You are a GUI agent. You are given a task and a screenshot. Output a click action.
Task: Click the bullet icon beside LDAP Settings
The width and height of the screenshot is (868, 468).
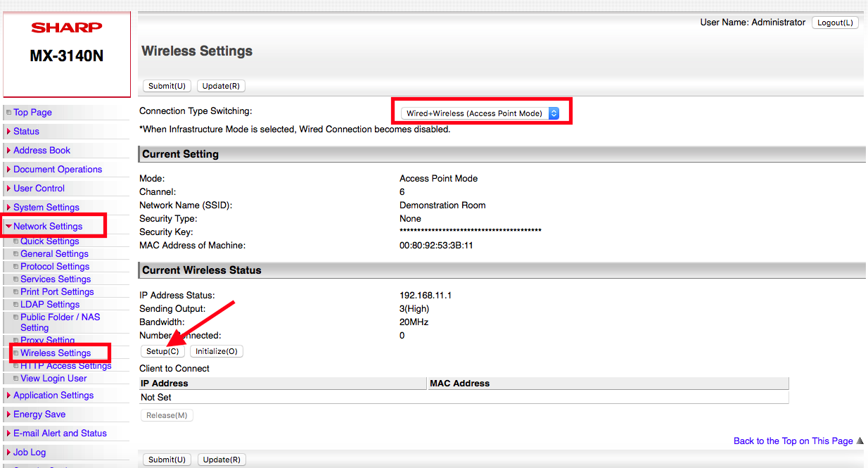click(x=16, y=305)
